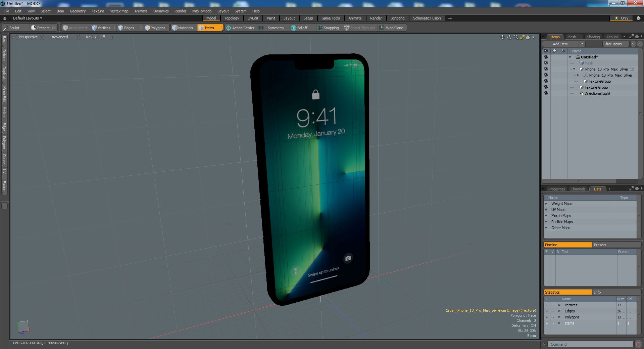Maximize viewport with yellow arrows icon
The image size is (644, 349).
[522, 37]
